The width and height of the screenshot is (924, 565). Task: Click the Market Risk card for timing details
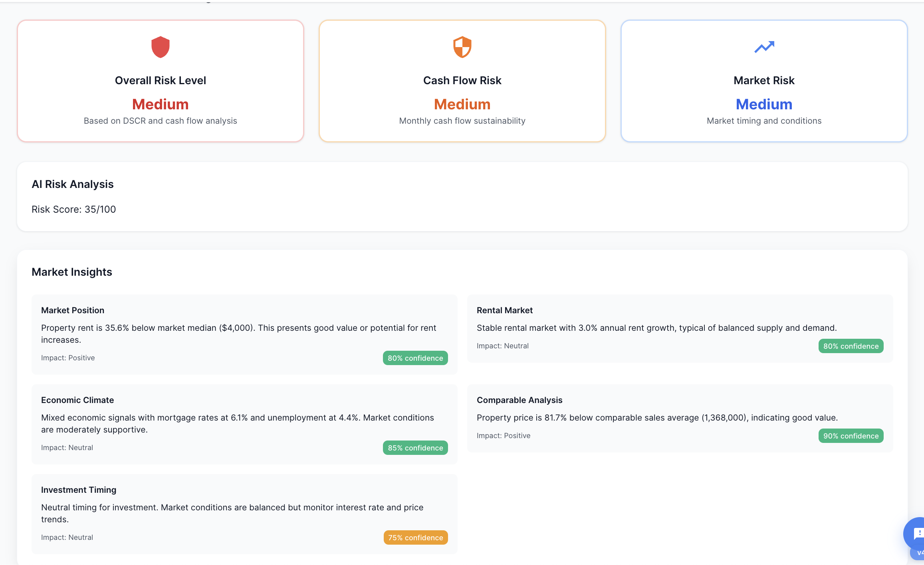tap(763, 80)
